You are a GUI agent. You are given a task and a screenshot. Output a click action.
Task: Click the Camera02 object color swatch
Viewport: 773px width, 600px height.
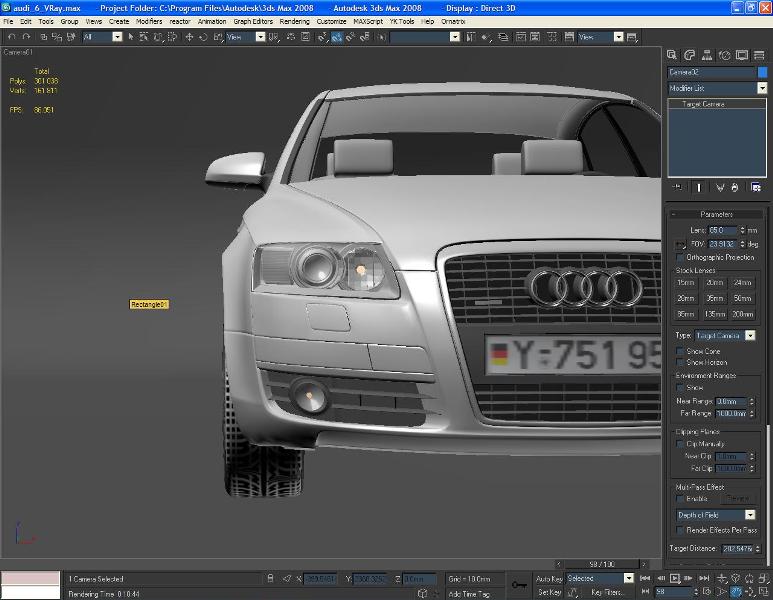[763, 72]
